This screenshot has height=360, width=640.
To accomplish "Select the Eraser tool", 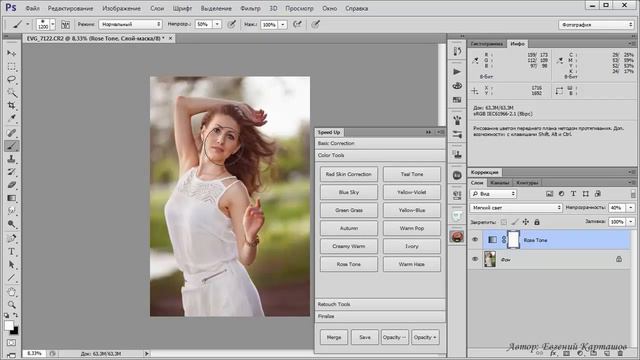I will 11,185.
